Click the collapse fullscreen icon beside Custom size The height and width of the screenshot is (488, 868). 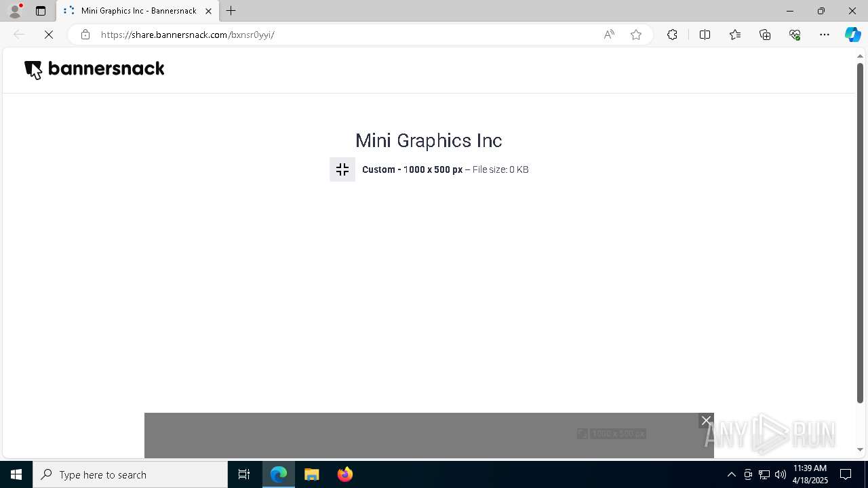click(x=342, y=169)
